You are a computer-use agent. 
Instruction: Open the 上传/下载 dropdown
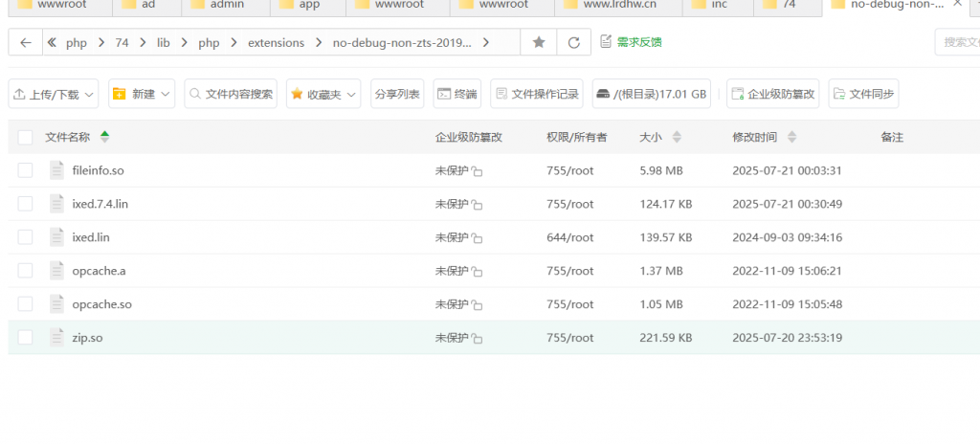coord(54,94)
